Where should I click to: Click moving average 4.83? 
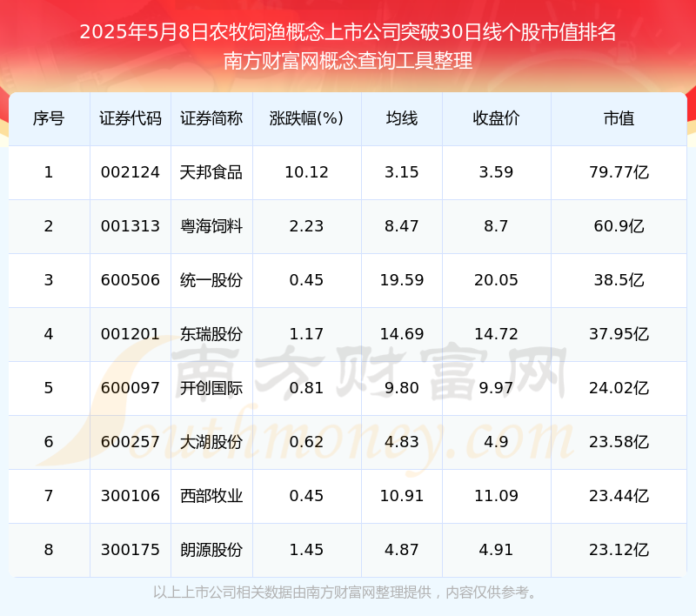402,442
